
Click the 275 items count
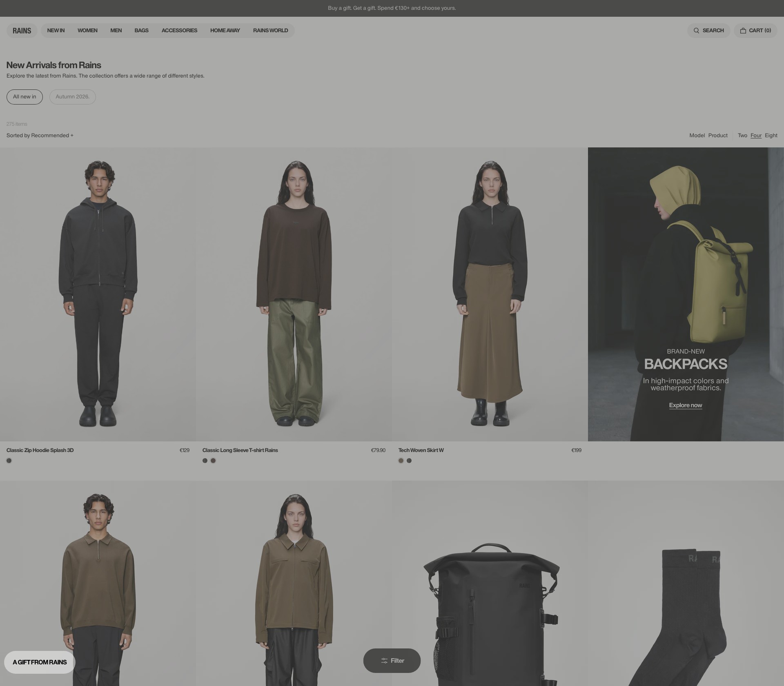coord(17,124)
